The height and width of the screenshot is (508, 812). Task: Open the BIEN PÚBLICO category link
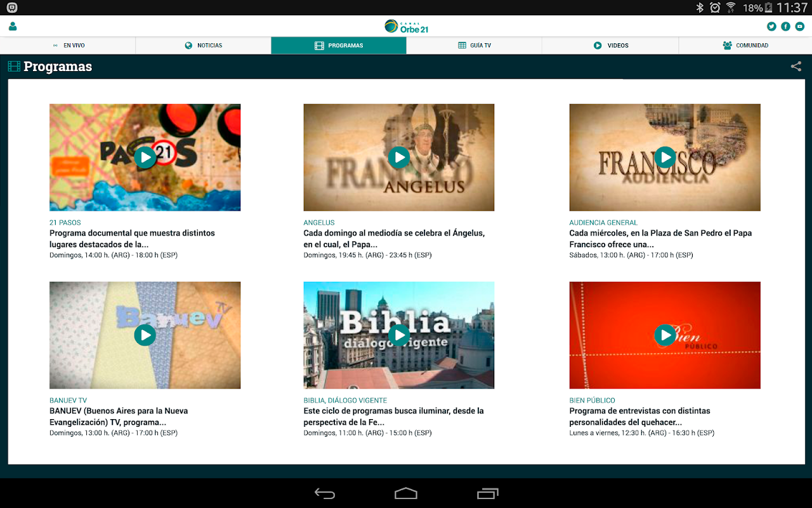click(593, 401)
